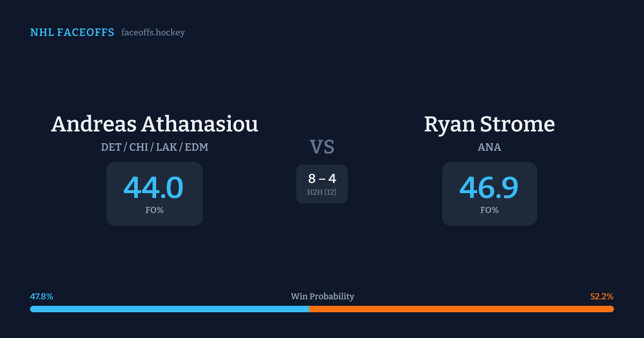Screen dimensions: 644x338
Task: Click the 47.8% win probability value
Action: point(41,297)
